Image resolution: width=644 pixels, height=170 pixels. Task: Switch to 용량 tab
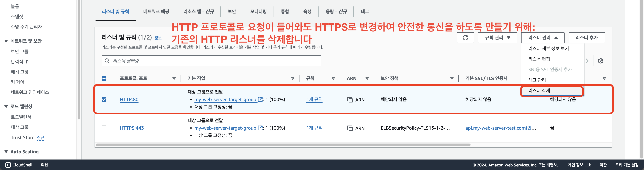pyautogui.click(x=336, y=12)
